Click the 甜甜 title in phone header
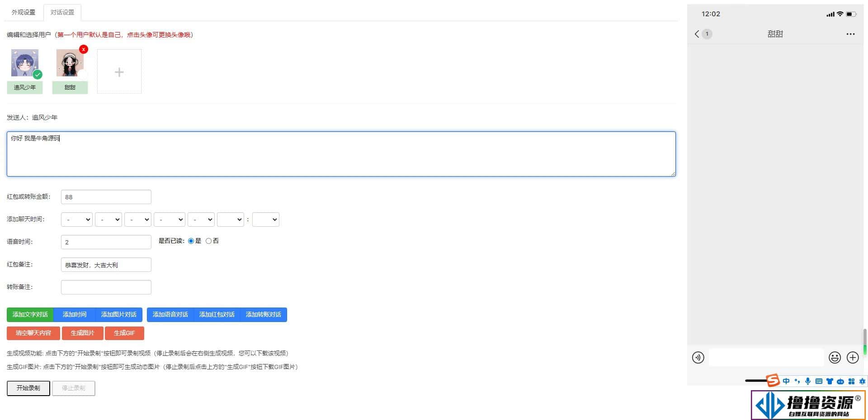The width and height of the screenshot is (868, 420). pyautogui.click(x=775, y=34)
